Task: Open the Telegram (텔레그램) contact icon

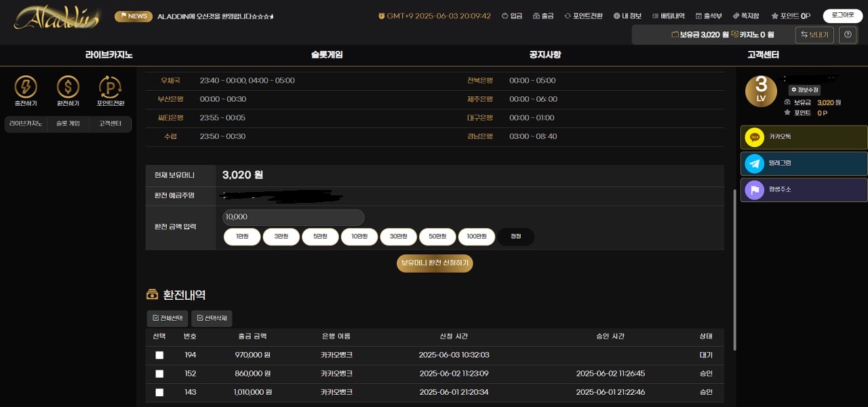Action: 754,163
